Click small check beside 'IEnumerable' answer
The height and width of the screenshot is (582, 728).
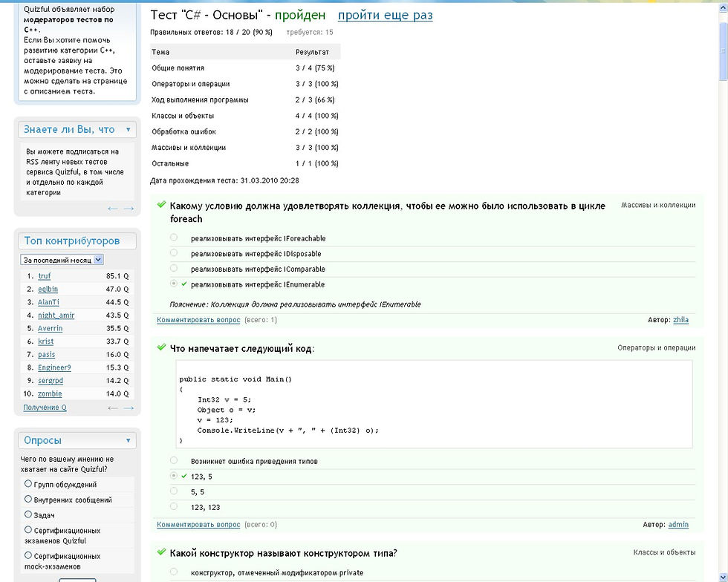pos(184,284)
